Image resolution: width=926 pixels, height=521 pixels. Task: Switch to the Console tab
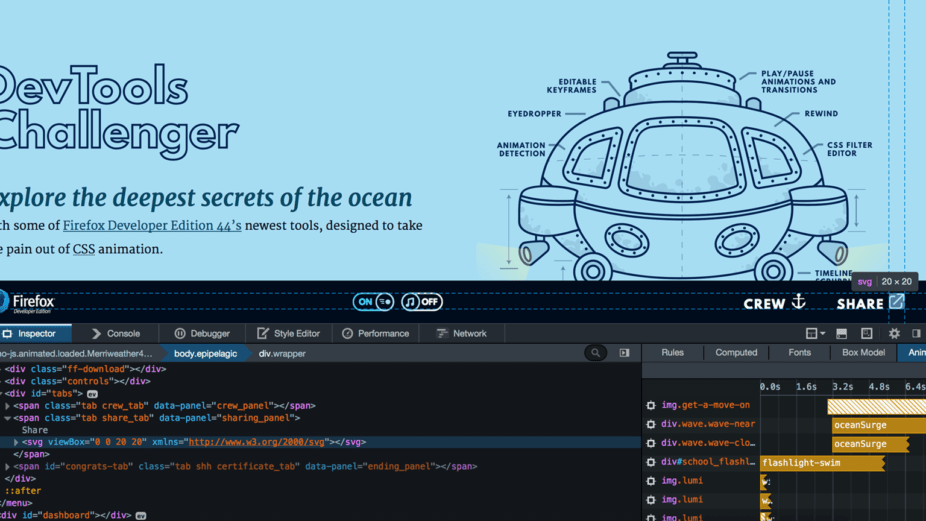point(116,334)
